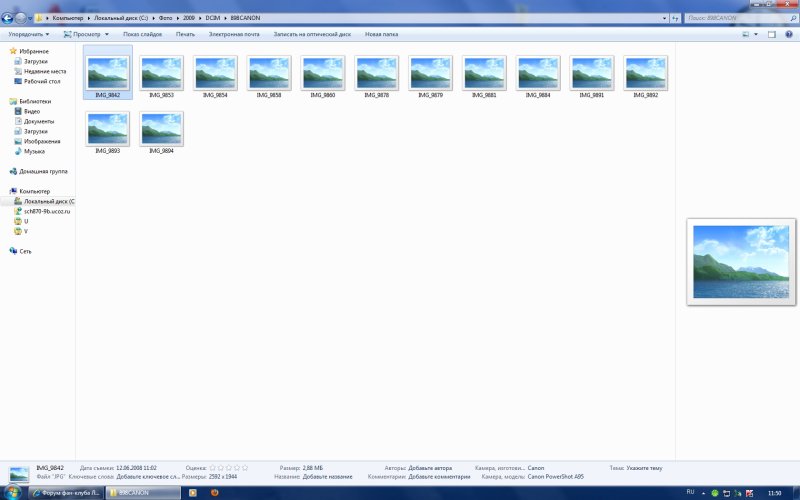Open the Изображения library
The width and height of the screenshot is (800, 500).
[x=42, y=141]
